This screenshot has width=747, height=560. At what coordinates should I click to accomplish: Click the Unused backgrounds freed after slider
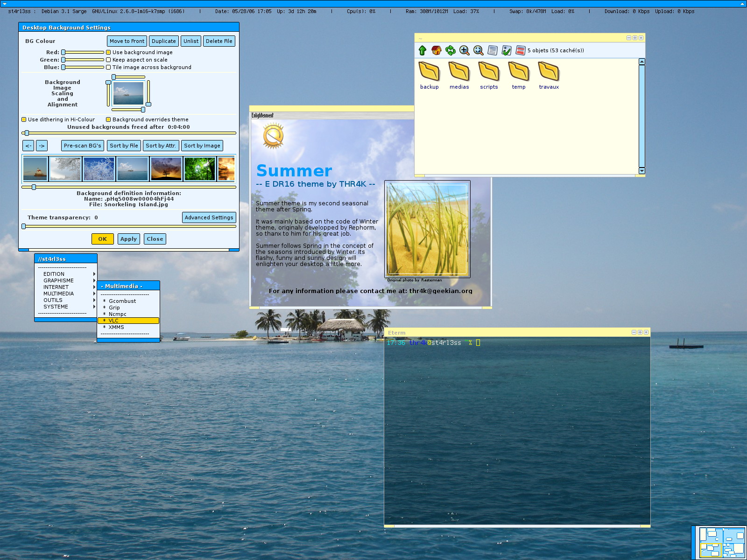129,133
